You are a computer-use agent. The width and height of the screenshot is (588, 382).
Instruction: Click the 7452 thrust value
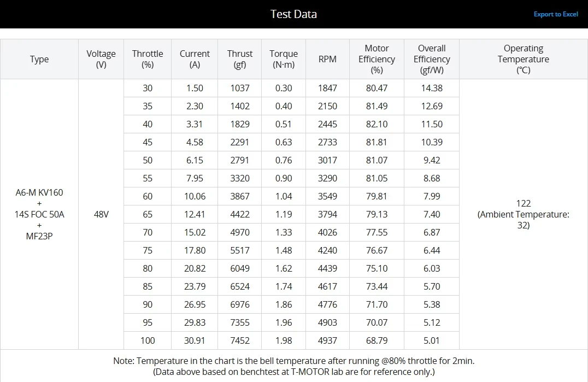[239, 340]
